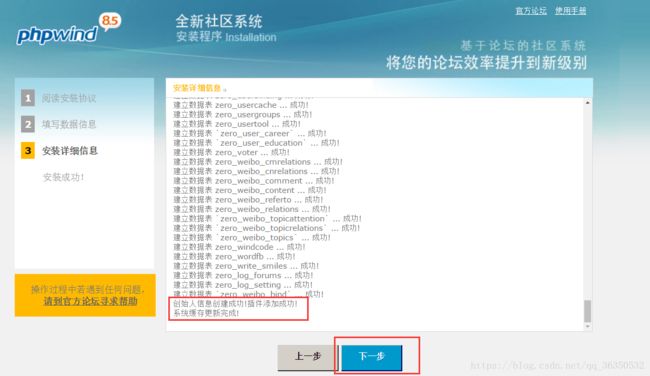Click the zero_weibo_content log line
Image resolution: width=650 pixels, height=376 pixels.
point(250,191)
